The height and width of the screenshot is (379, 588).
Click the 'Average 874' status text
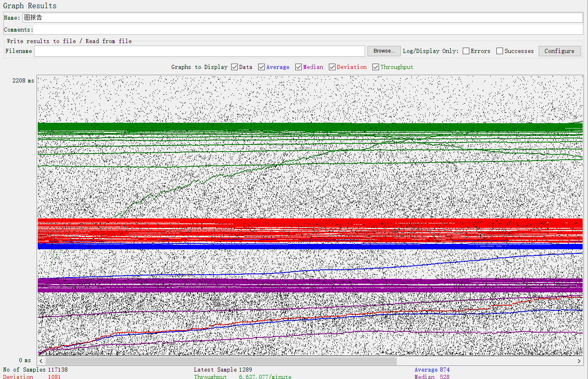(432, 370)
